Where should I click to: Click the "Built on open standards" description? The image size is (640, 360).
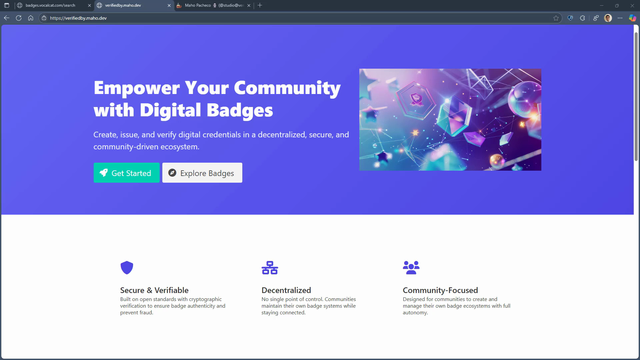(173, 306)
